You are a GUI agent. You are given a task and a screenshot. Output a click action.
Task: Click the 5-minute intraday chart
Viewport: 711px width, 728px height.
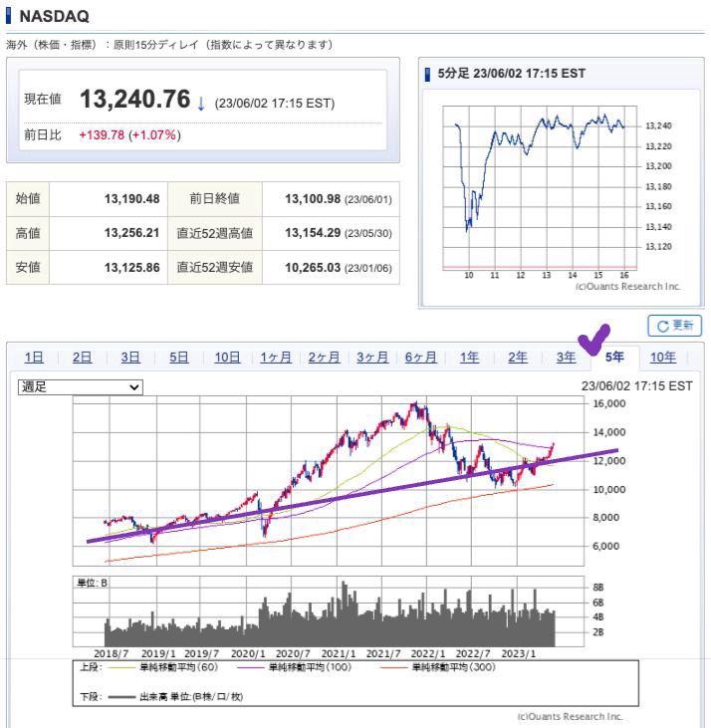pyautogui.click(x=540, y=187)
